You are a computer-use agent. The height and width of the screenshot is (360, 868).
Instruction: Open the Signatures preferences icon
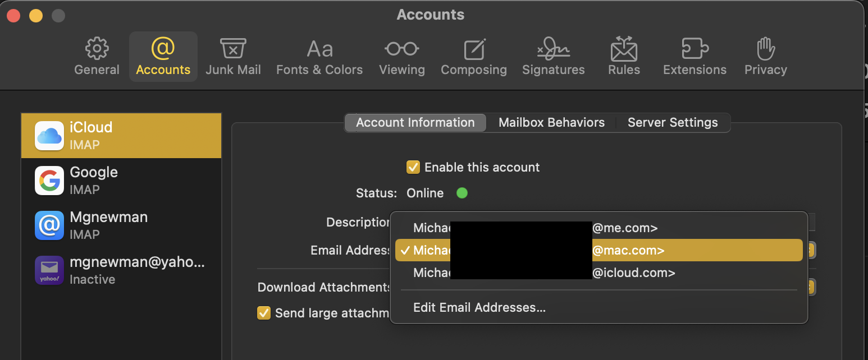click(x=553, y=49)
